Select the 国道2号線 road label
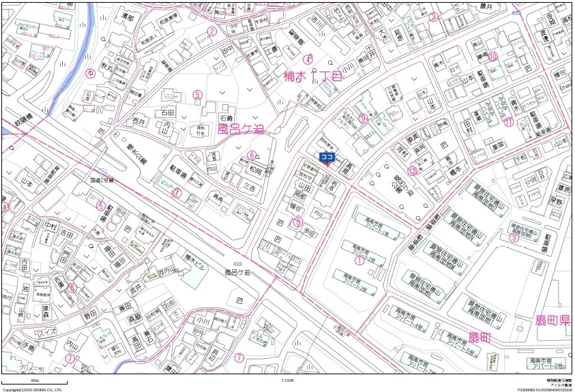Image resolution: width=575 pixels, height=392 pixels. coord(102,179)
